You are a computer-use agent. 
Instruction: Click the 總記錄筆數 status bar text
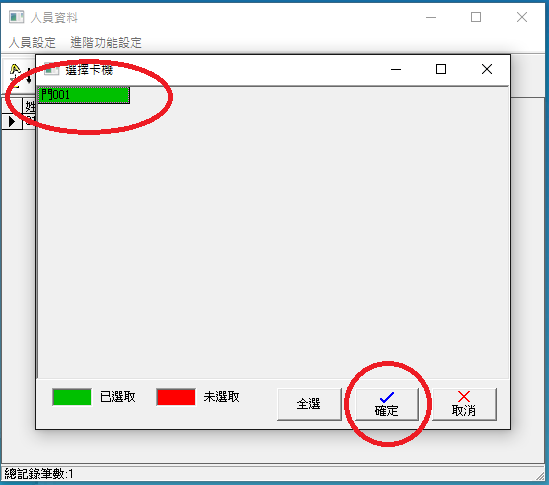coord(39,474)
